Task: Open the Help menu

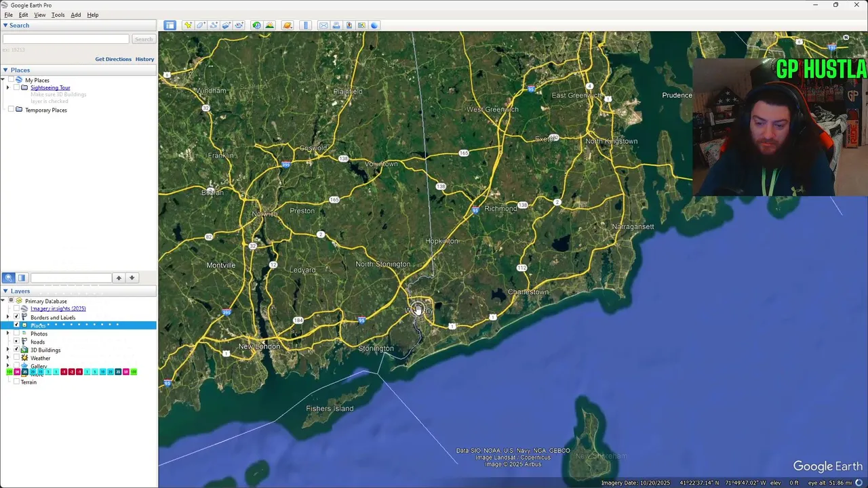Action: [x=92, y=15]
